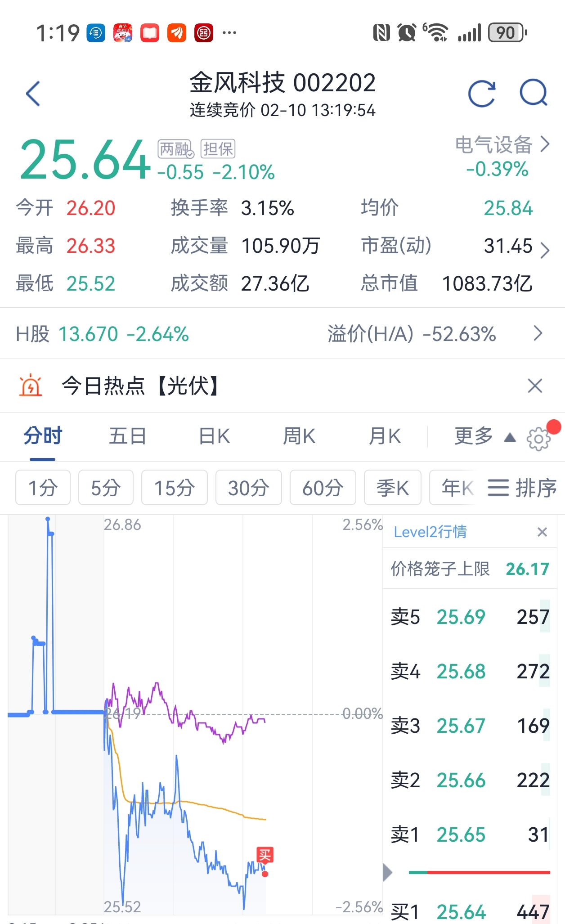Open the H股 premium row chevron
This screenshot has width=565, height=924.
538,333
